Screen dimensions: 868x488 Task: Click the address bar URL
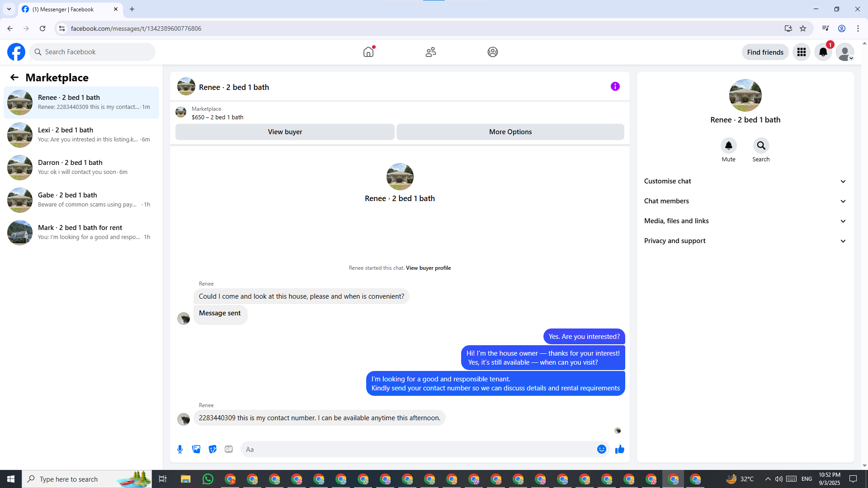(x=136, y=28)
